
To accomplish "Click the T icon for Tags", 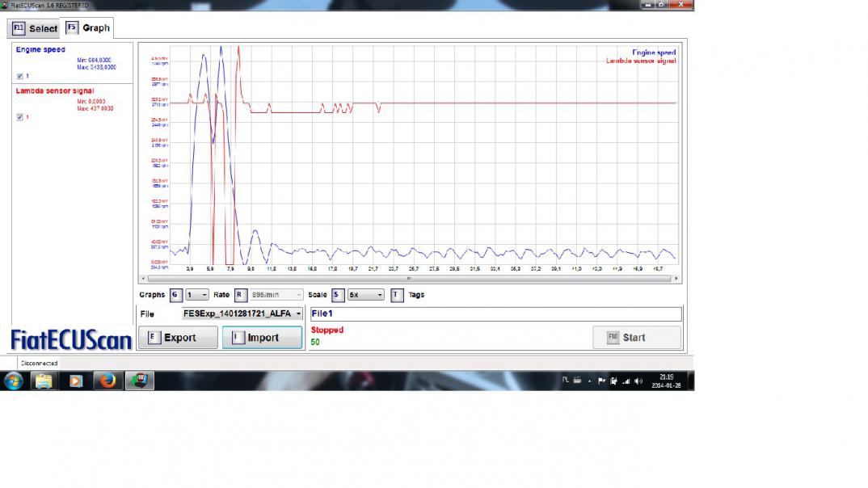I will click(x=397, y=295).
